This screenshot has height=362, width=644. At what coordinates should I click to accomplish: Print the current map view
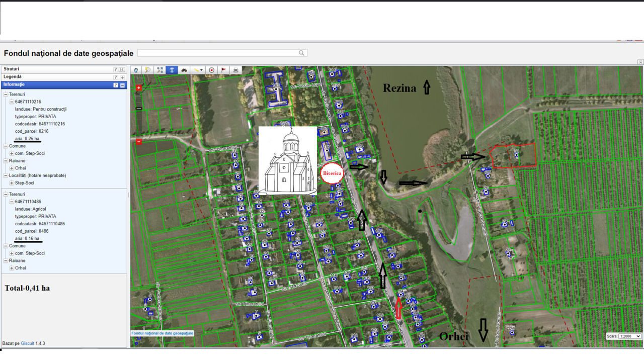(236, 70)
